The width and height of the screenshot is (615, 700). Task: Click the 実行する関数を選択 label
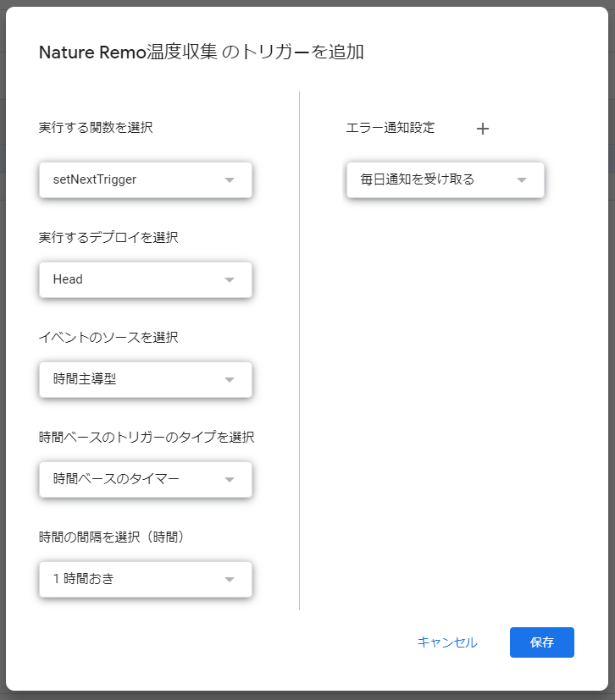[x=96, y=127]
